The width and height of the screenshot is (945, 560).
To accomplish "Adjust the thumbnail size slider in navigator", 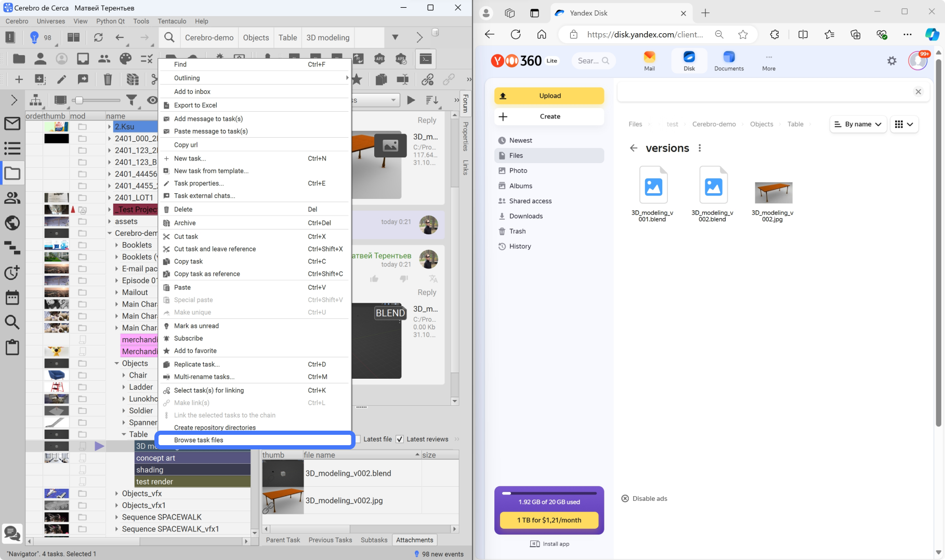I will (x=78, y=100).
